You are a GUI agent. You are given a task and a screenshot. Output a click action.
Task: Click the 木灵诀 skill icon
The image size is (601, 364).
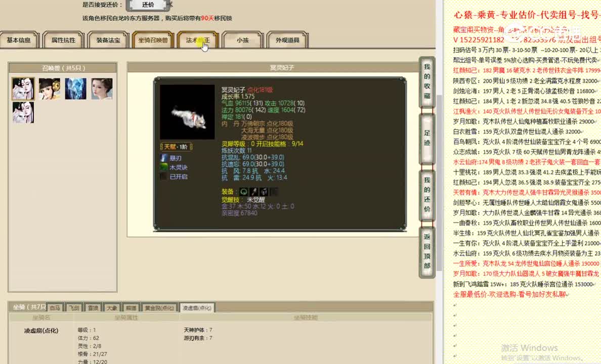click(164, 167)
